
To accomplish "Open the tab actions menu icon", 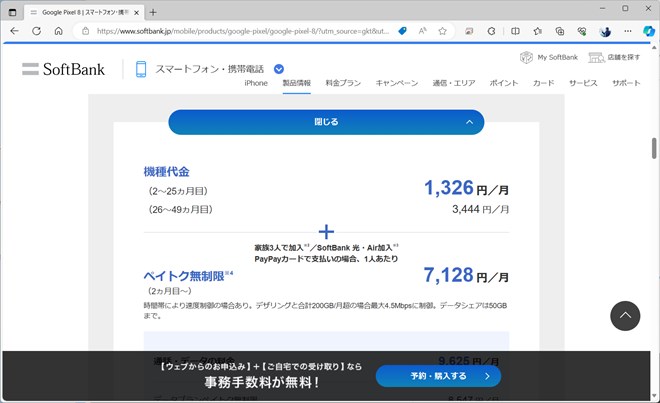I will coord(13,12).
